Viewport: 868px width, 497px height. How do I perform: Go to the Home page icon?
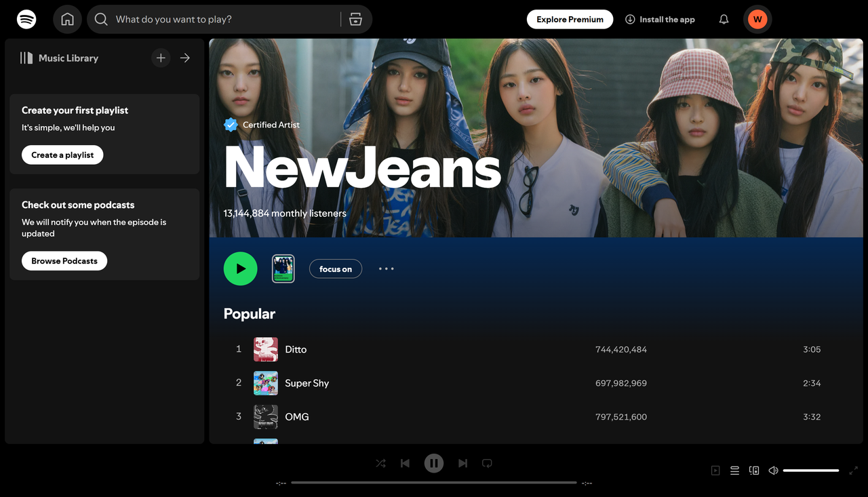(67, 19)
